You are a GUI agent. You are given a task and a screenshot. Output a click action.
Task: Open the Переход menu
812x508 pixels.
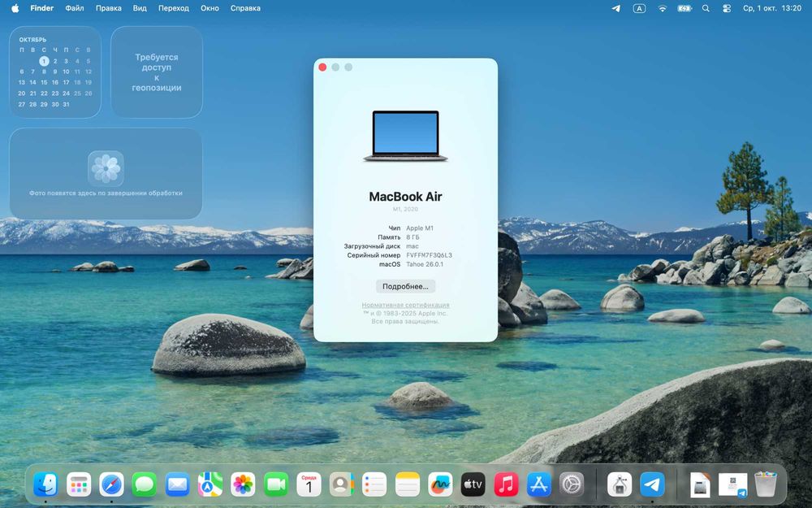pyautogui.click(x=174, y=8)
